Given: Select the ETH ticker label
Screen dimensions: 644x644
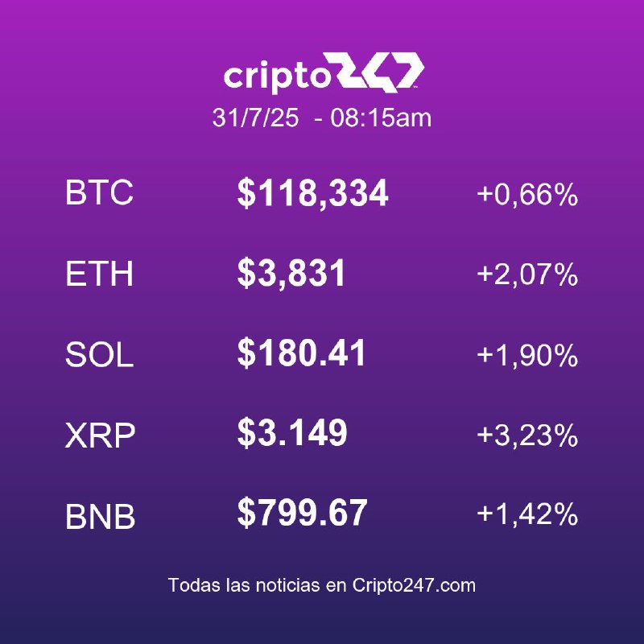Looking at the screenshot, I should pyautogui.click(x=99, y=273).
